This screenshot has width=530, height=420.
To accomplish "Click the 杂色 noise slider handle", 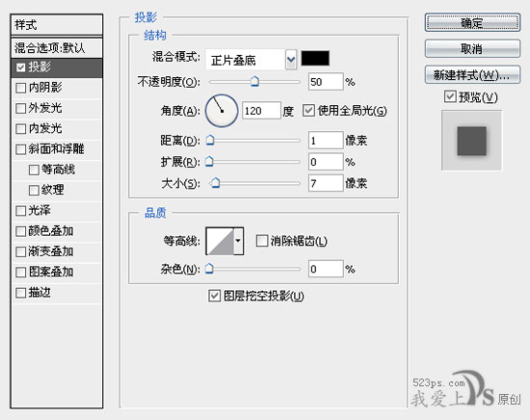I will click(x=209, y=269).
